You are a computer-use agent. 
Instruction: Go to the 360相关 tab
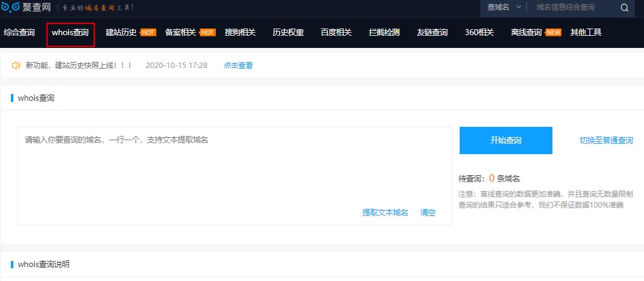click(x=479, y=32)
